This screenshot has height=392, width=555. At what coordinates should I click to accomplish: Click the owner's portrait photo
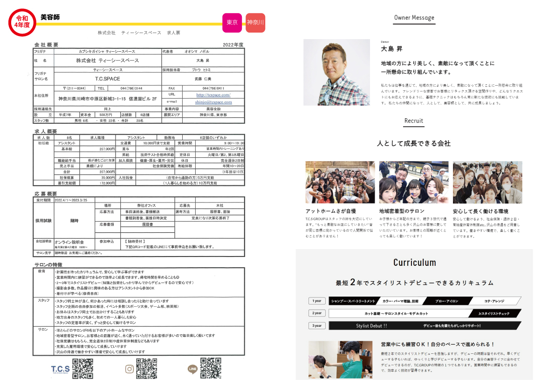336,72
